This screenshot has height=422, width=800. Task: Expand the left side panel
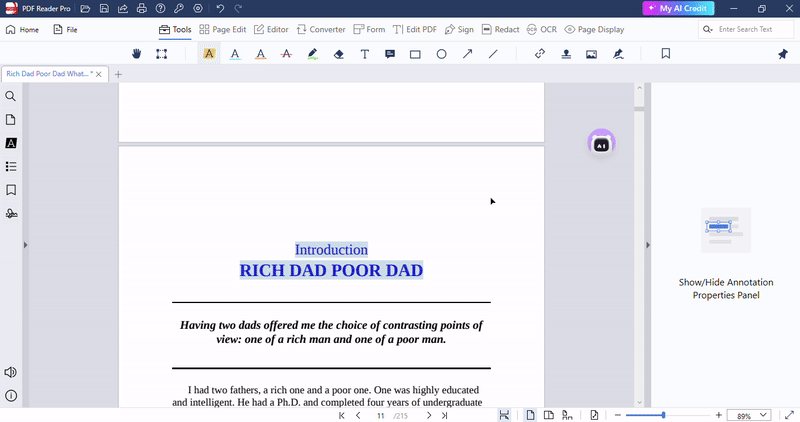point(25,245)
